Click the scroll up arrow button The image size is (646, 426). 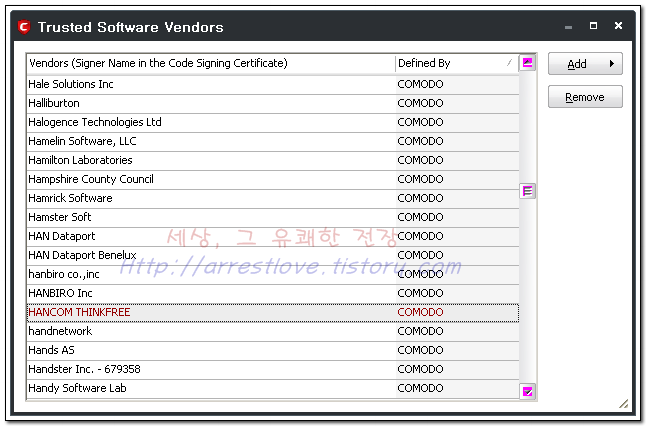527,63
